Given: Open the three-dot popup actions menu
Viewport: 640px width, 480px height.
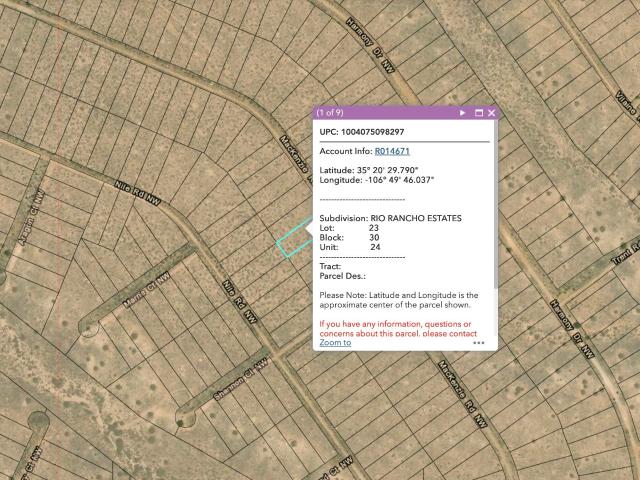Looking at the screenshot, I should click(x=478, y=343).
